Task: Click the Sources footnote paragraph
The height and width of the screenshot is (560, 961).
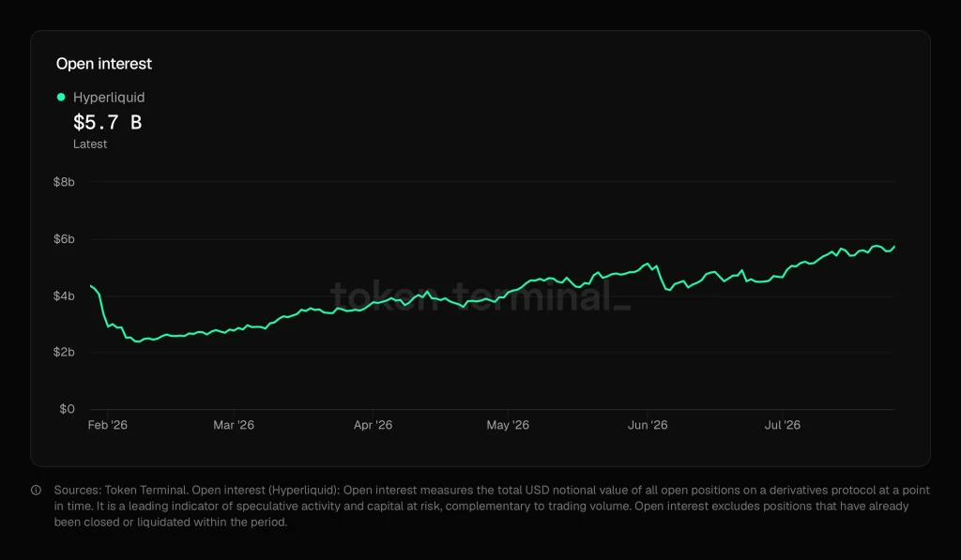Action: (492, 507)
